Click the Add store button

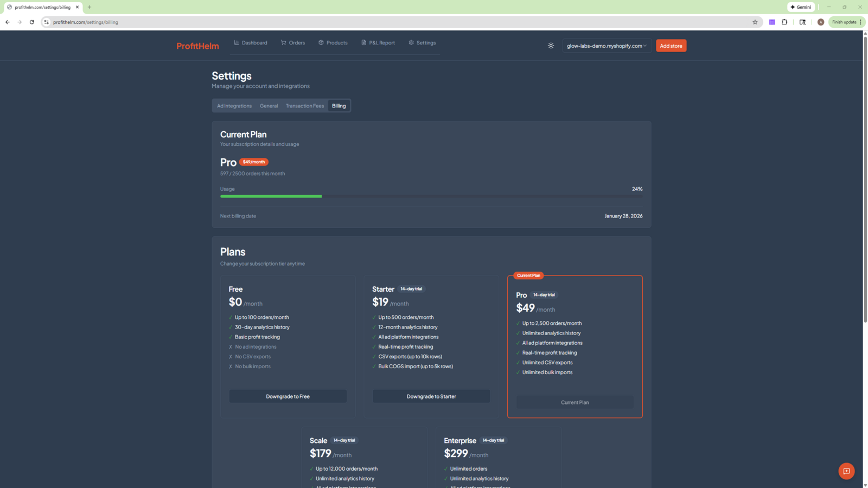point(671,46)
